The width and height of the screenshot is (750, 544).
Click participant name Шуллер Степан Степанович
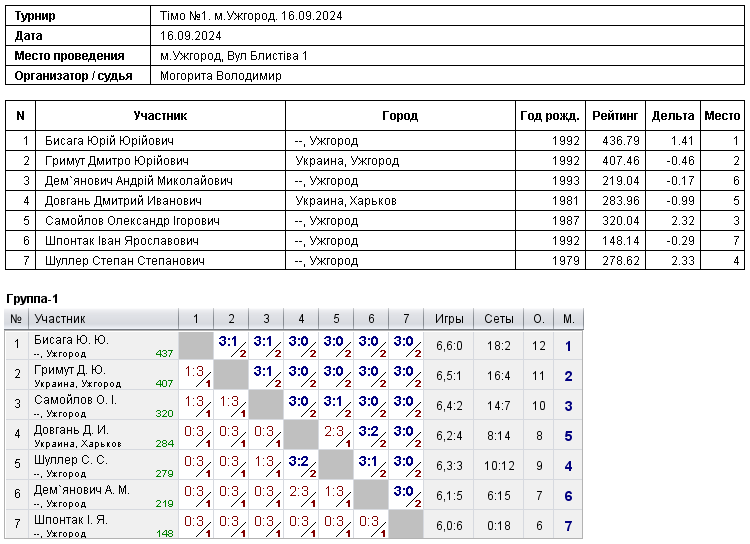pos(124,261)
